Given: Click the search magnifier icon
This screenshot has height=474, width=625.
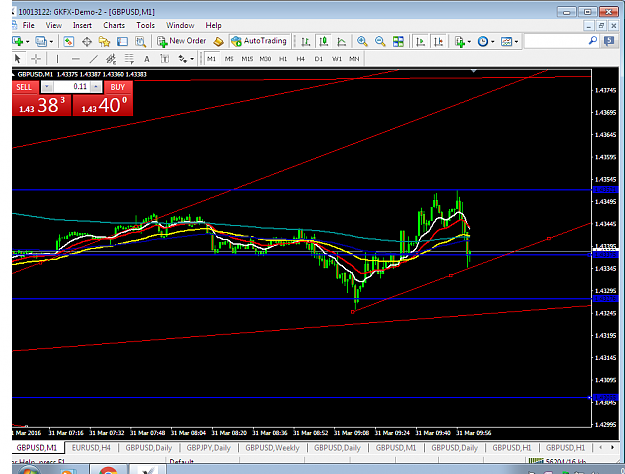Looking at the screenshot, I should [x=593, y=41].
